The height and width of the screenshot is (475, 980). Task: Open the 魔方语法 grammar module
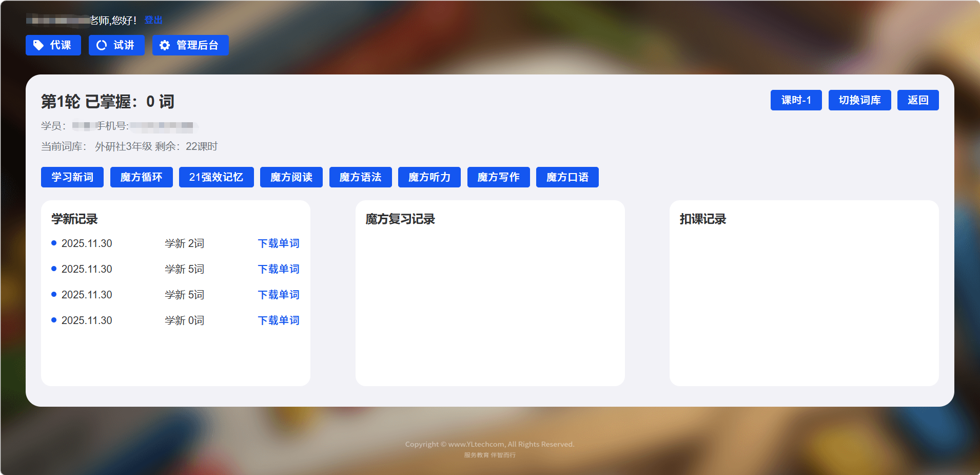361,177
